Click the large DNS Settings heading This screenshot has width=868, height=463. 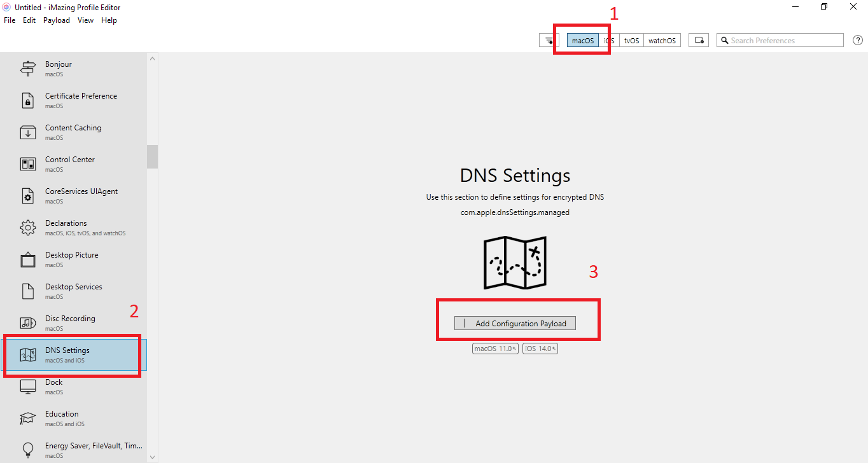pyautogui.click(x=515, y=176)
